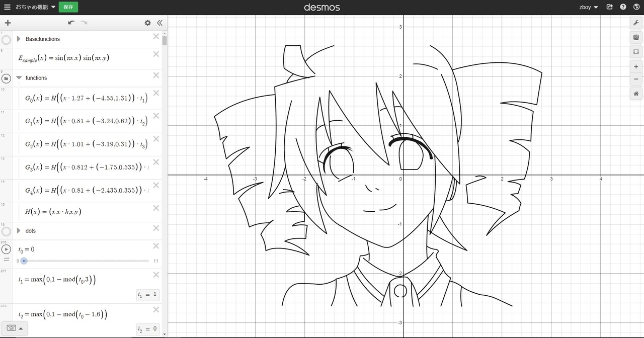Image resolution: width=644 pixels, height=338 pixels.
Task: Toggle visibility of functions folder
Action: [6, 79]
